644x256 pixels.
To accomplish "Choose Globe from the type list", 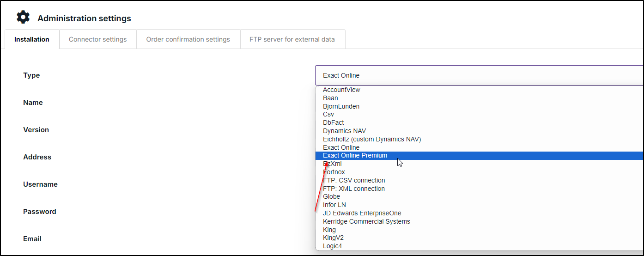I will click(x=479, y=196).
